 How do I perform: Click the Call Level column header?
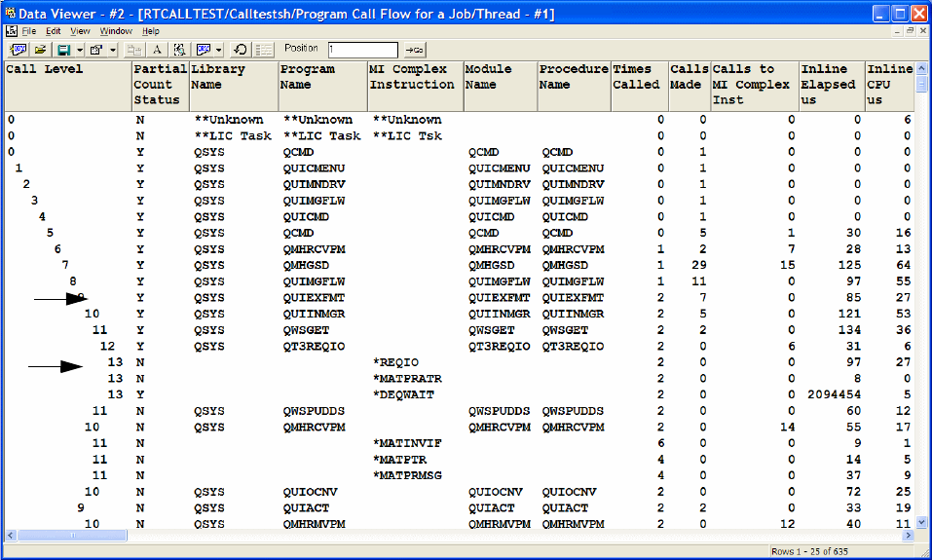68,87
